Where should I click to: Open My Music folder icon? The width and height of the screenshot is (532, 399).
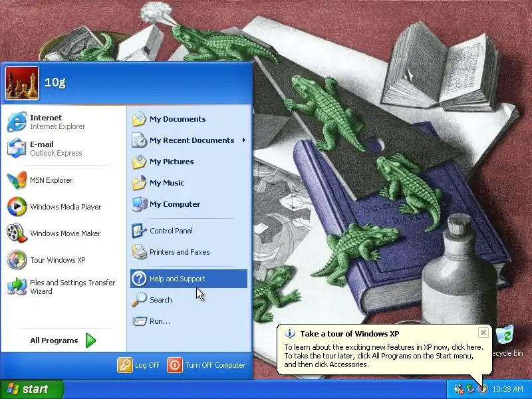pyautogui.click(x=139, y=183)
